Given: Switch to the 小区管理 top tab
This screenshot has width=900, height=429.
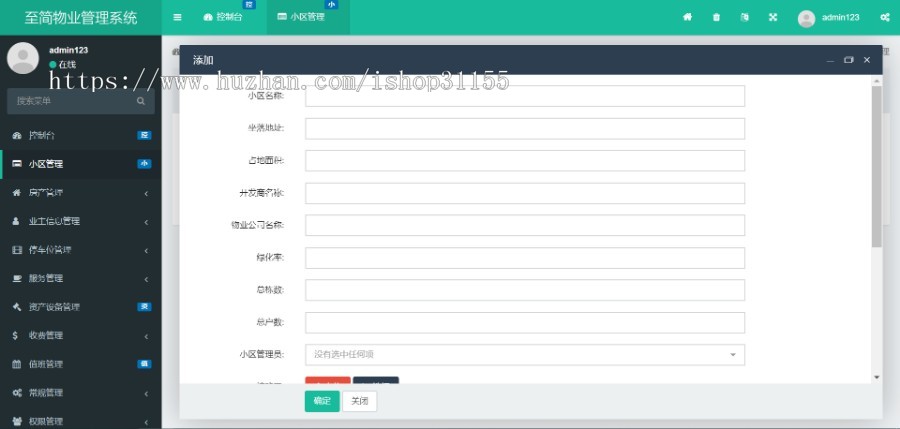Looking at the screenshot, I should tap(308, 17).
